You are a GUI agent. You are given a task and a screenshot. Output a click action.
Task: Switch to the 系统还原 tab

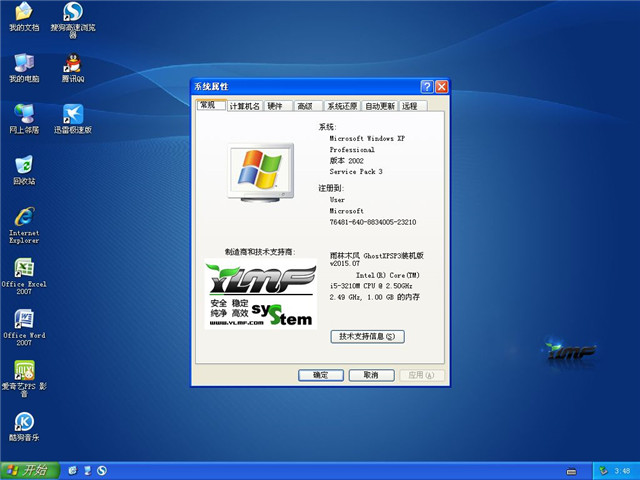tap(342, 106)
